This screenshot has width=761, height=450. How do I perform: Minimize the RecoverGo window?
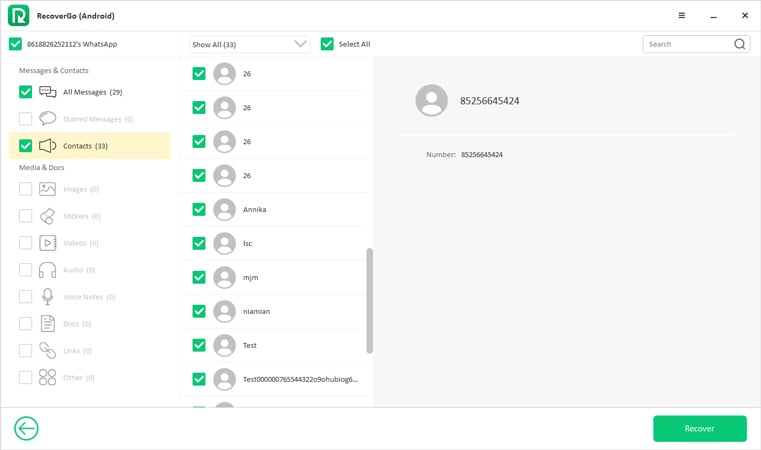click(x=713, y=16)
